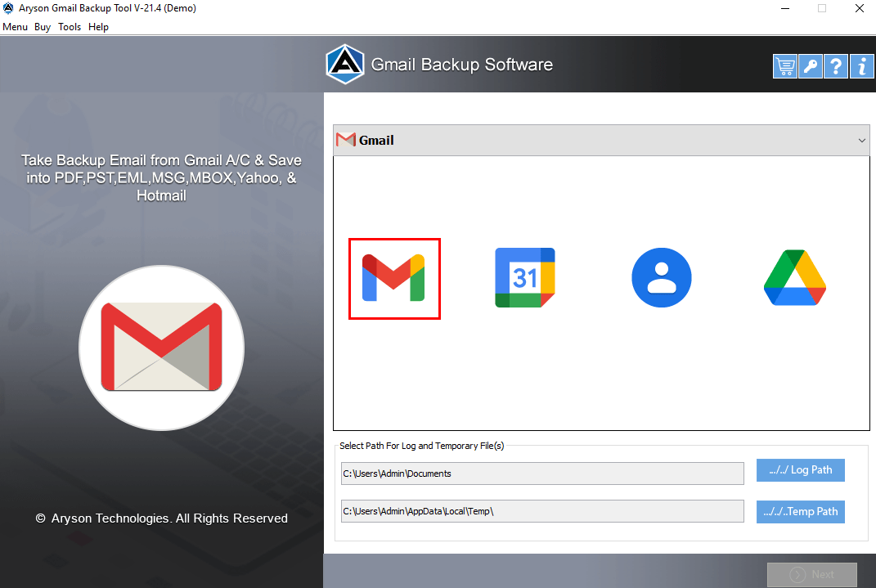Open the Help menu
The image size is (876, 588).
click(x=98, y=26)
